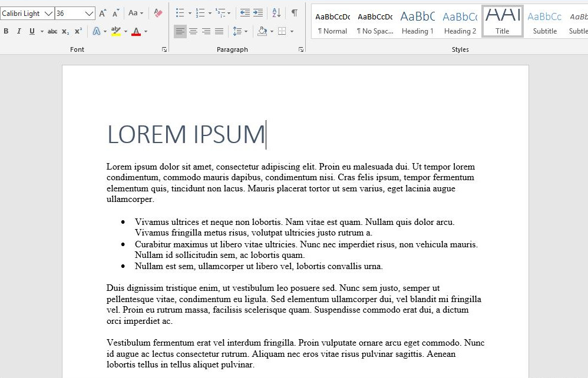This screenshot has height=378, width=588.
Task: Apply the Heading 1 style
Action: (417, 22)
